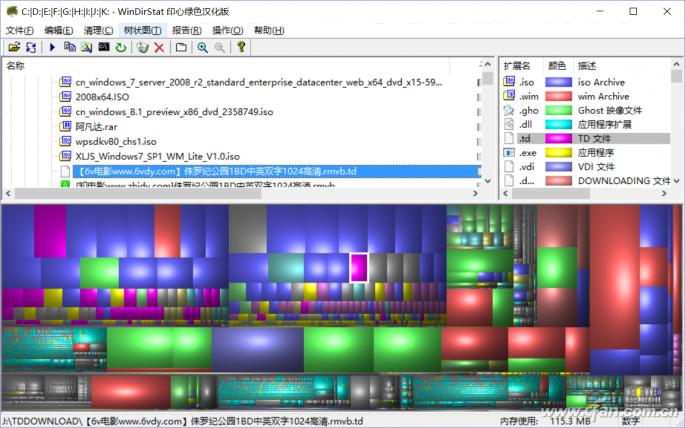
Task: Click the Open folder toolbar icon
Action: 14,47
